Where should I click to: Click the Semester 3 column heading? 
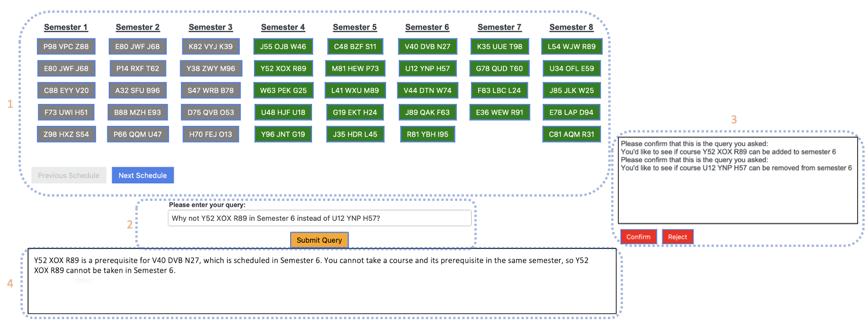click(211, 27)
